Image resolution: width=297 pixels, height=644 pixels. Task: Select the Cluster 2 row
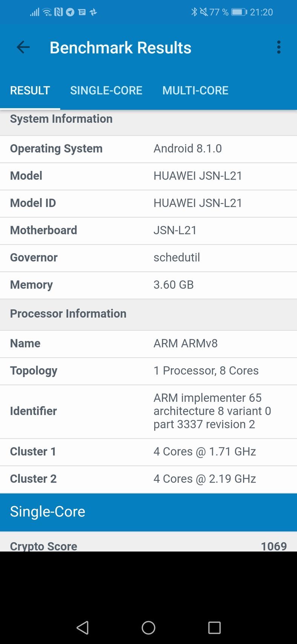[x=148, y=479]
